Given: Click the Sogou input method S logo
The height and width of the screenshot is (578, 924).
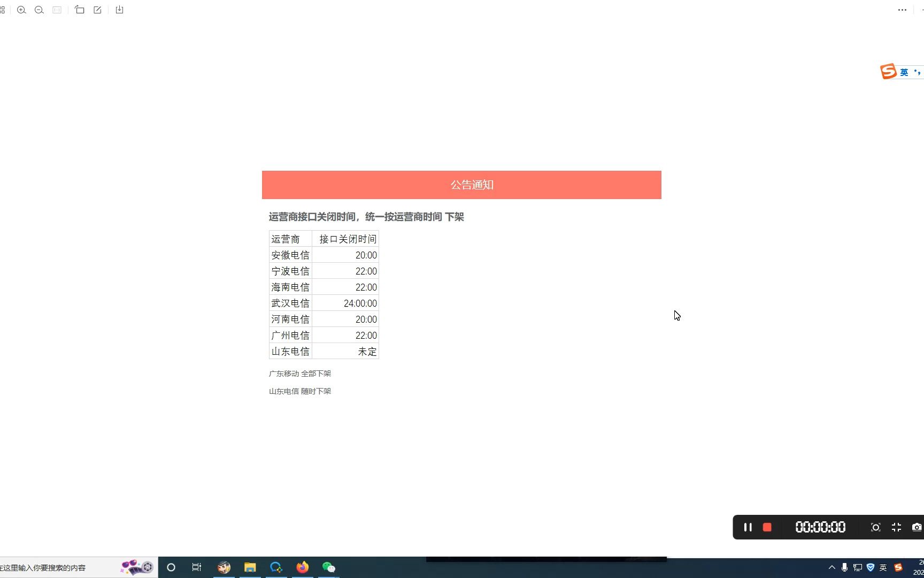Looking at the screenshot, I should pyautogui.click(x=888, y=72).
